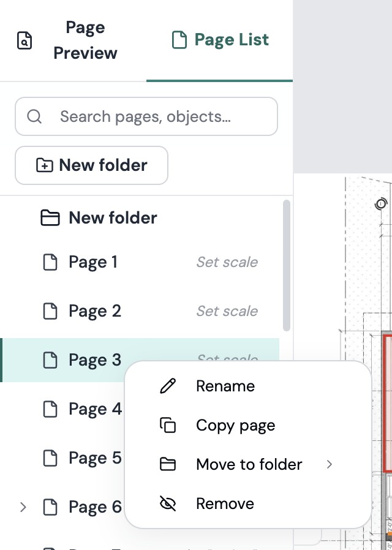The width and height of the screenshot is (392, 550).
Task: Expand Page 6 with its chevron
Action: (x=23, y=507)
